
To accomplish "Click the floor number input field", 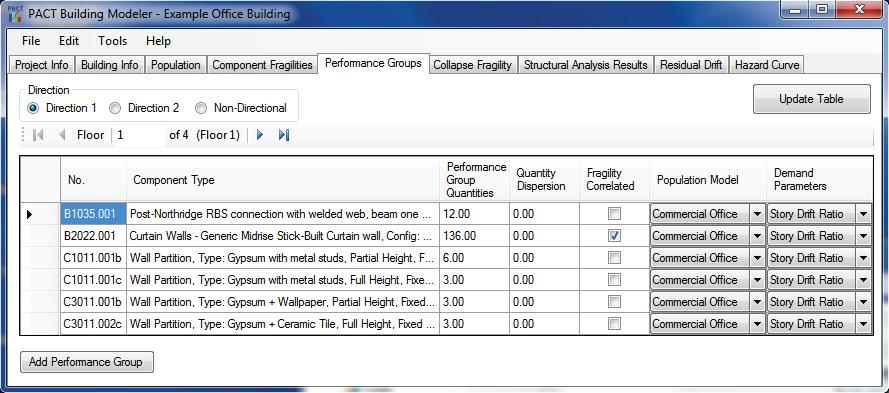I will tap(140, 135).
